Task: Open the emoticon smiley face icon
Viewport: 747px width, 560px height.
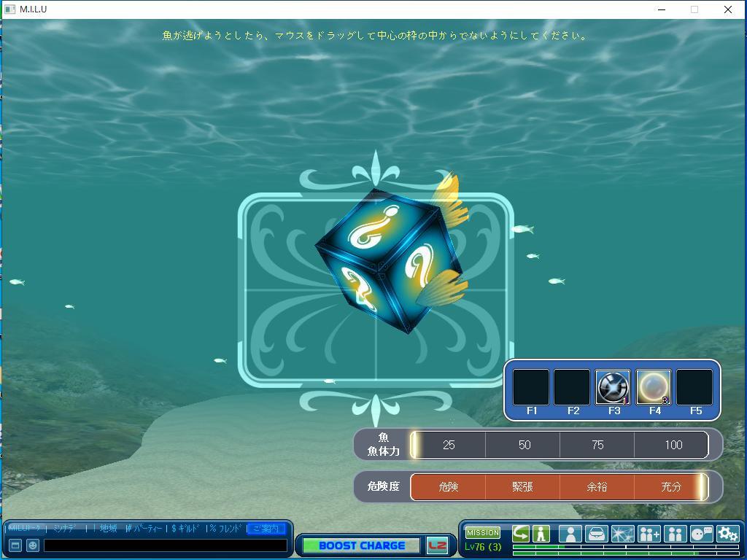Action: pos(33,545)
